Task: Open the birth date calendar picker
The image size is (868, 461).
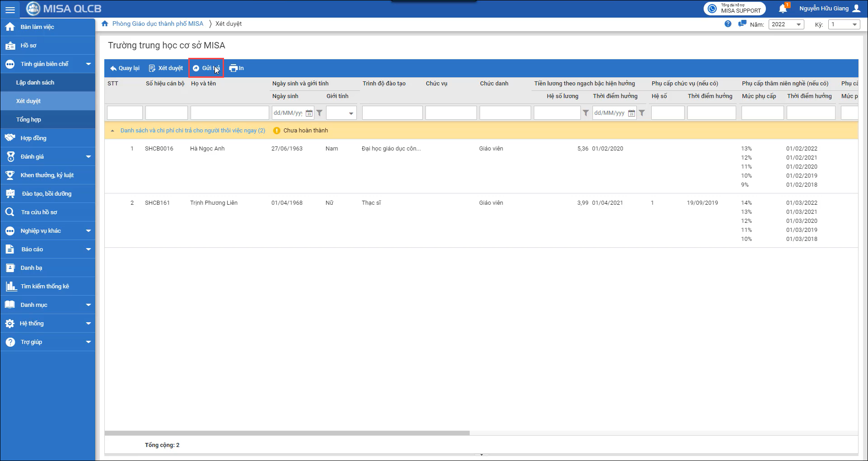Action: (309, 113)
